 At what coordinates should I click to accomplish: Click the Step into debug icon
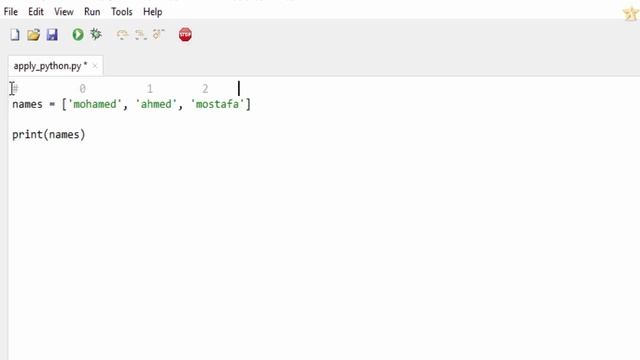141,35
